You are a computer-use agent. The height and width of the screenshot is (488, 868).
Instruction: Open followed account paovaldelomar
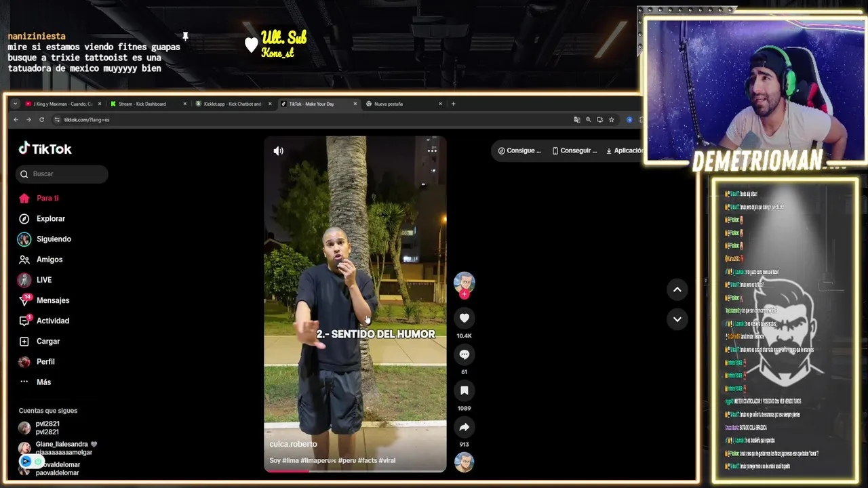[58, 468]
